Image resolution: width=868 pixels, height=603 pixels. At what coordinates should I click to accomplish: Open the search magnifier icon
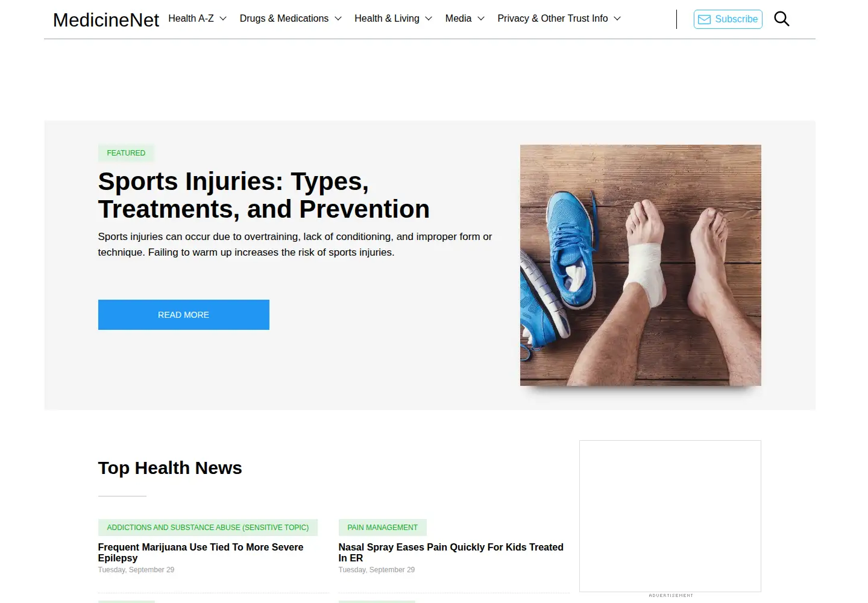click(x=782, y=19)
